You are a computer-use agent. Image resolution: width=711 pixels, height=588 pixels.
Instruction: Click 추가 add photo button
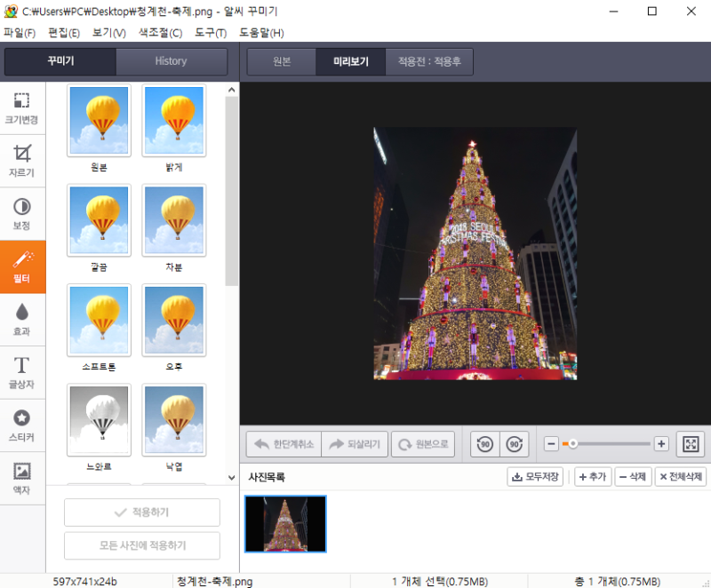pyautogui.click(x=593, y=477)
